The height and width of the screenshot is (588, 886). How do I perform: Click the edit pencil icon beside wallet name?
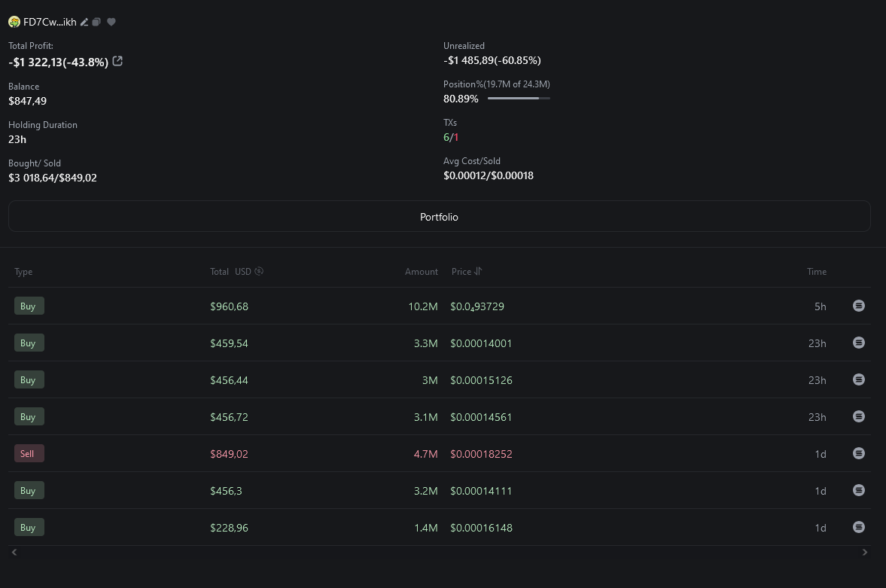pos(85,22)
